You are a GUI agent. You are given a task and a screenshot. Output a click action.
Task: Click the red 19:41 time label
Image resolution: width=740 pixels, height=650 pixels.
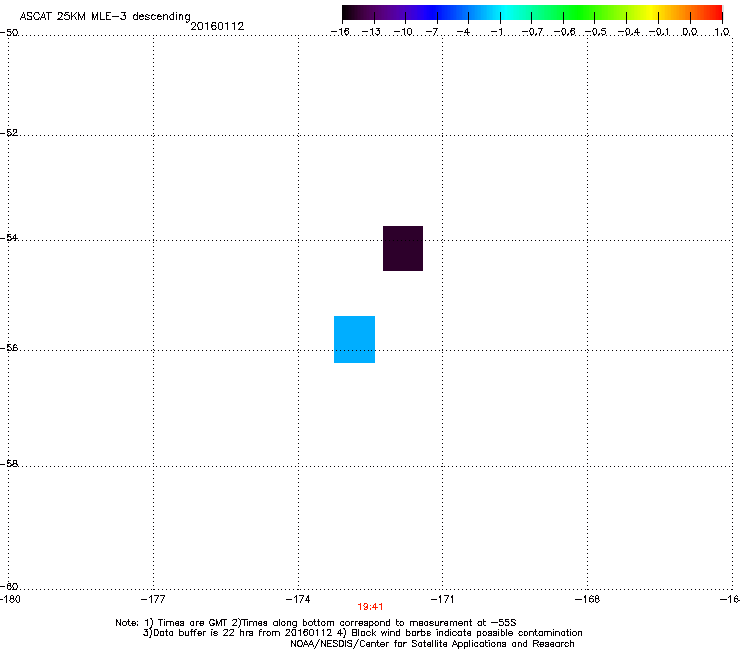click(370, 607)
